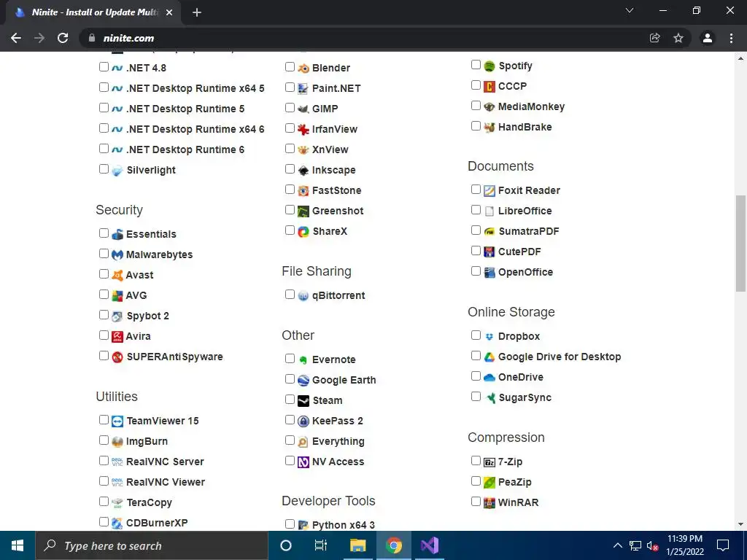Click the Silverlight label
Viewport: 747px width, 560px height.
point(151,171)
